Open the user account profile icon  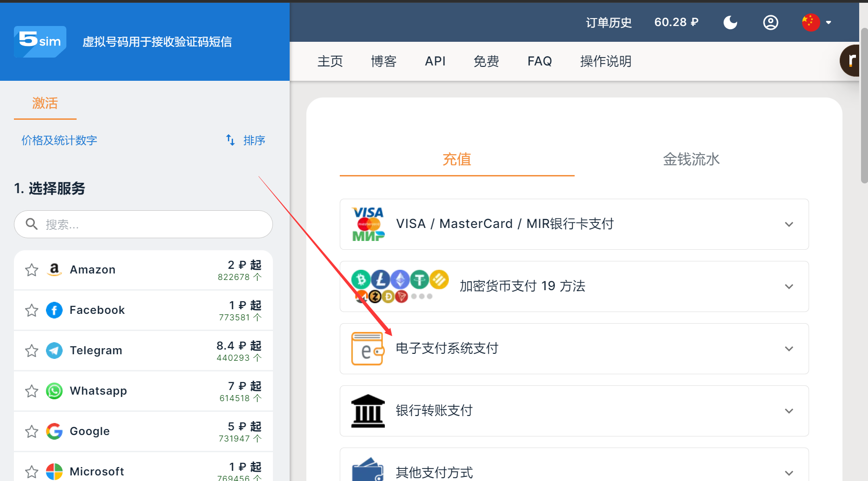(x=771, y=22)
